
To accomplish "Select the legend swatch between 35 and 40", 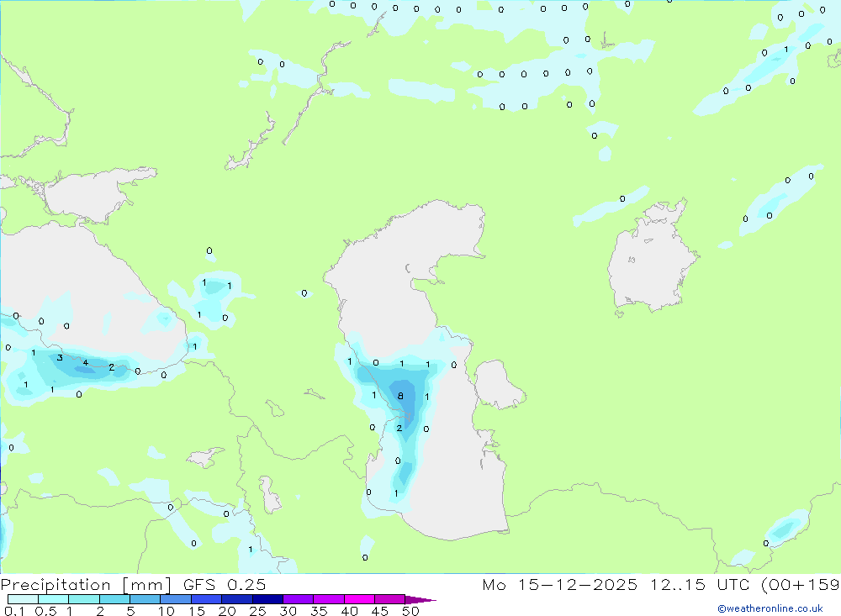I will (x=328, y=599).
